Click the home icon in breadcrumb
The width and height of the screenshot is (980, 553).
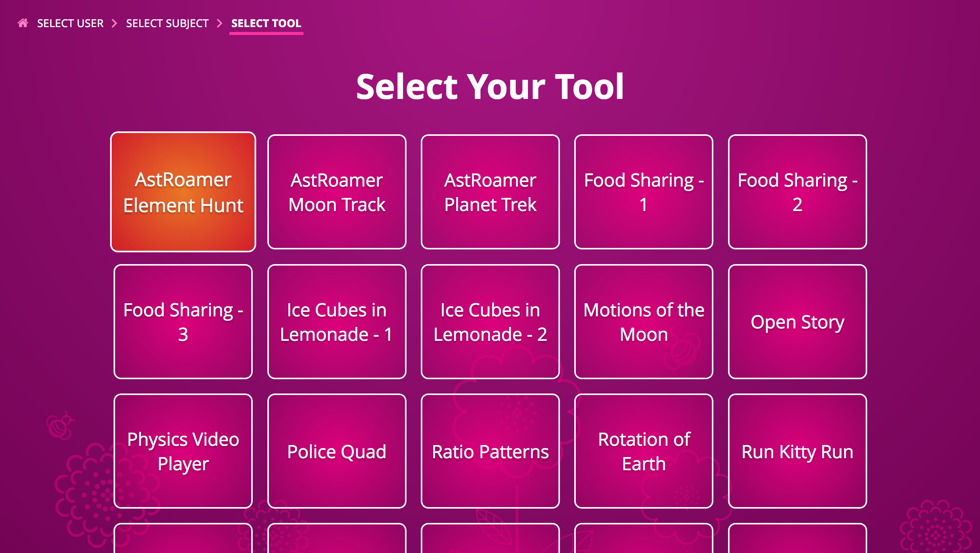(x=22, y=22)
